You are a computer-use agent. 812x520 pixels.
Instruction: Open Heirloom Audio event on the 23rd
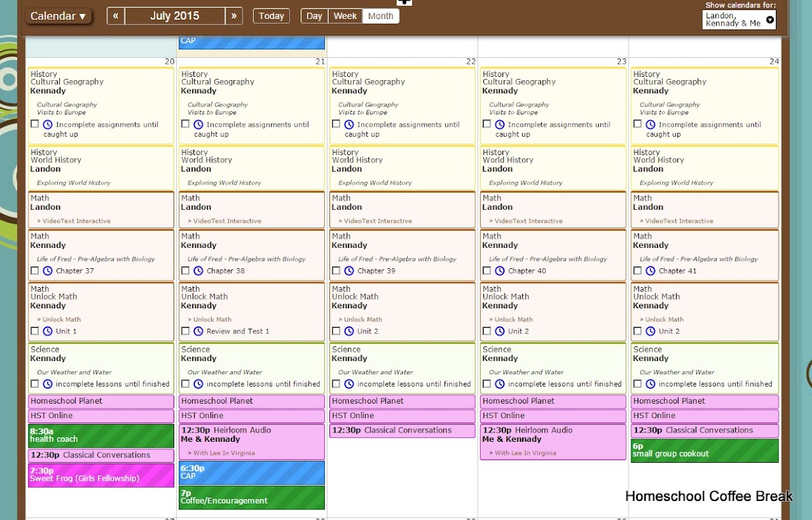553,442
